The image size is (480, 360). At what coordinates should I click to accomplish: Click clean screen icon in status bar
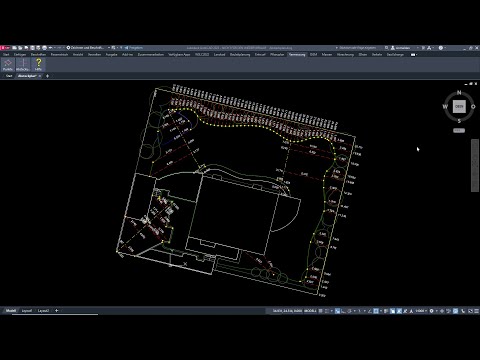click(x=470, y=311)
